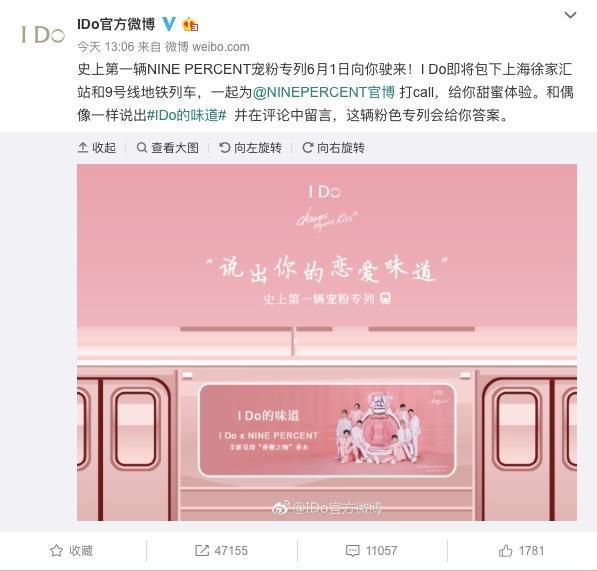Click the expanded pink train image
Image resolution: width=597 pixels, height=571 pixels.
pos(327,342)
